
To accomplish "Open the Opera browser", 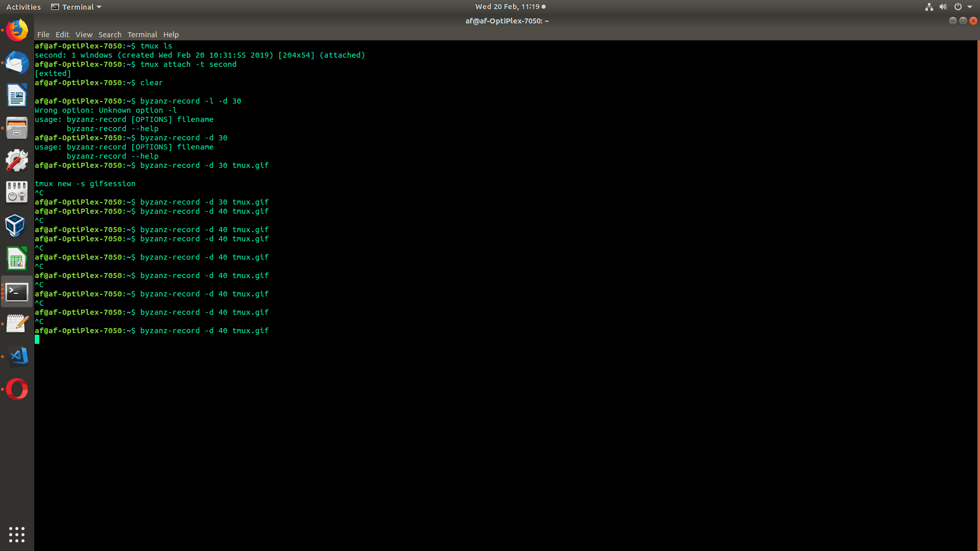I will 17,389.
